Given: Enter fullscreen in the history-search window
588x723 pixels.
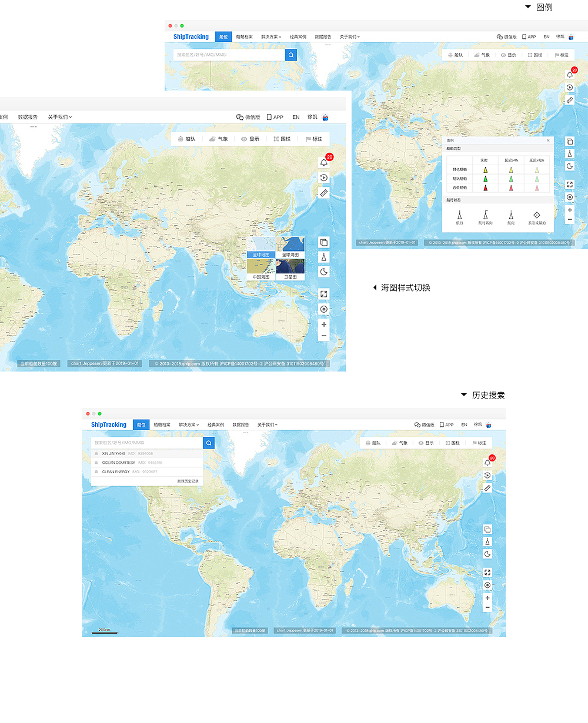Looking at the screenshot, I should click(487, 573).
